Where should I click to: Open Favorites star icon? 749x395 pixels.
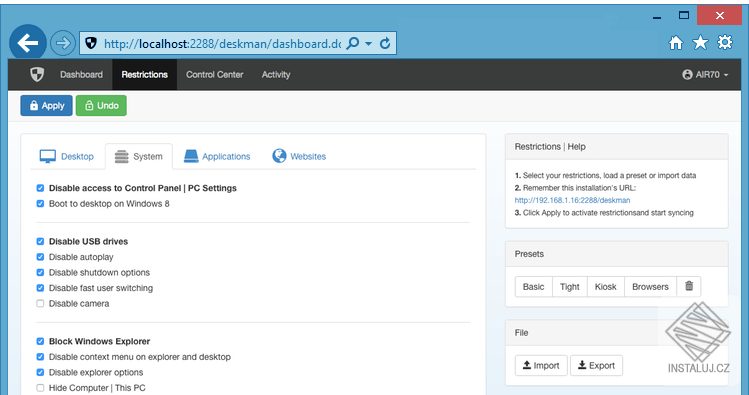700,43
